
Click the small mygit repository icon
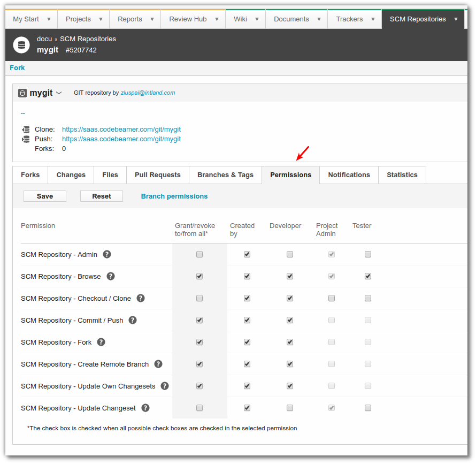(x=22, y=93)
